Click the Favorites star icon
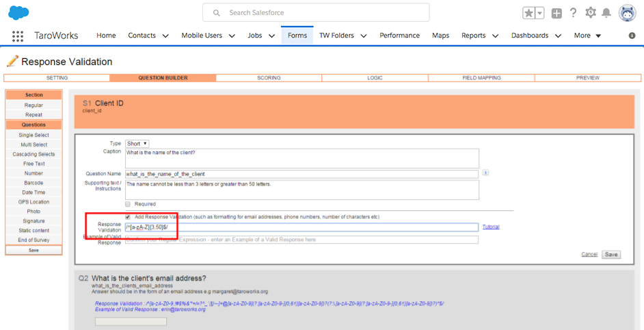This screenshot has width=644, height=330. pos(528,13)
